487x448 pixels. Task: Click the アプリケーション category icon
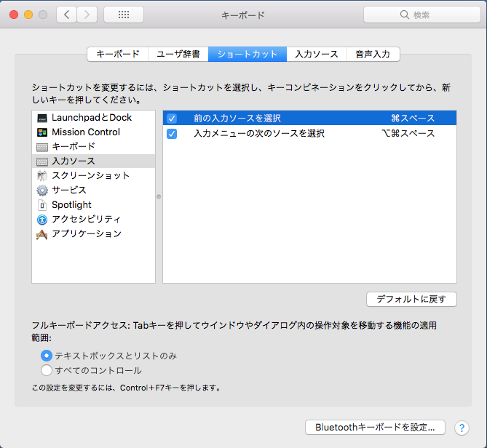click(42, 235)
